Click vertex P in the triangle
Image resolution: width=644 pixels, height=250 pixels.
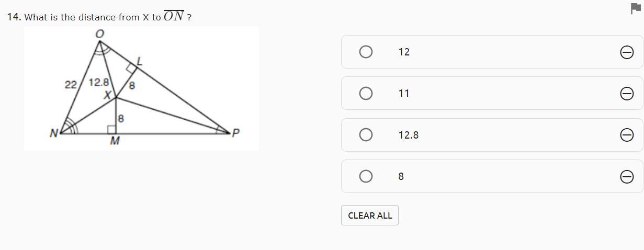click(x=235, y=133)
